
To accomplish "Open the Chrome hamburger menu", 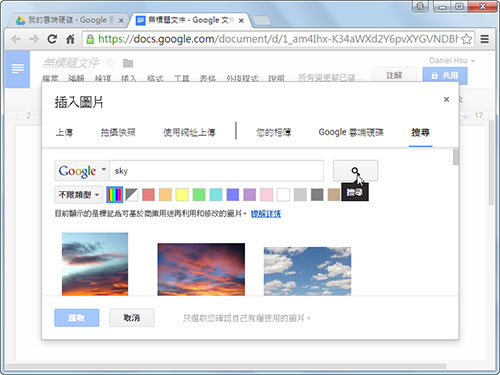I will [x=485, y=39].
